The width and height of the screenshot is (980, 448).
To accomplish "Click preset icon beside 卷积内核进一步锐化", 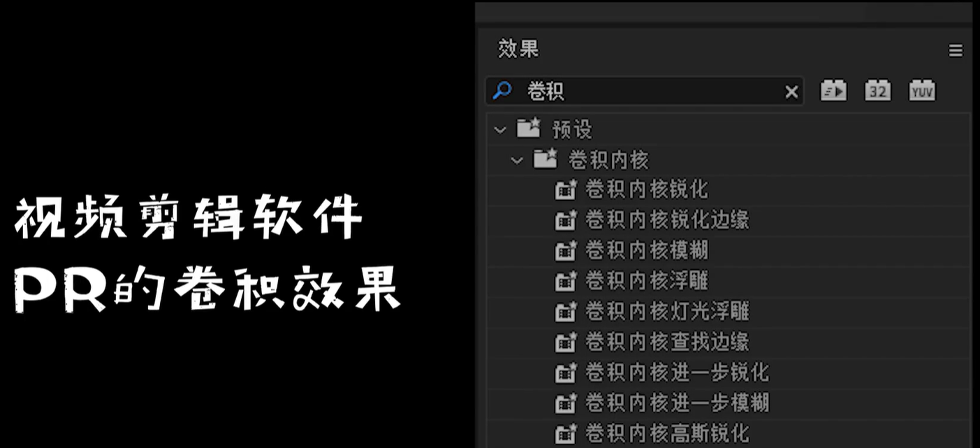I will (566, 373).
